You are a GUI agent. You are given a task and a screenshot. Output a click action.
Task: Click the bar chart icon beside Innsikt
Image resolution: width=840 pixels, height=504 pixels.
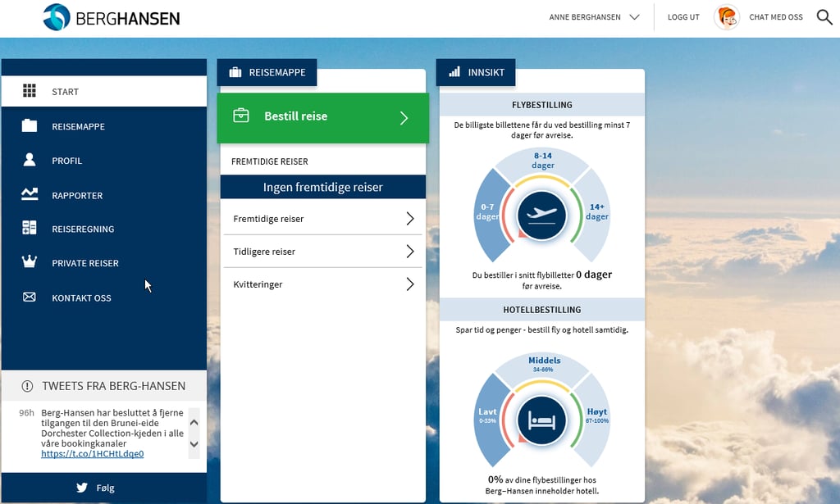pos(454,71)
